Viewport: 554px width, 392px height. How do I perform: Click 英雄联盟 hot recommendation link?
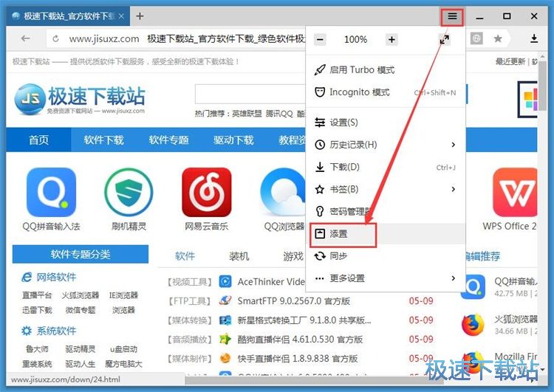(247, 114)
